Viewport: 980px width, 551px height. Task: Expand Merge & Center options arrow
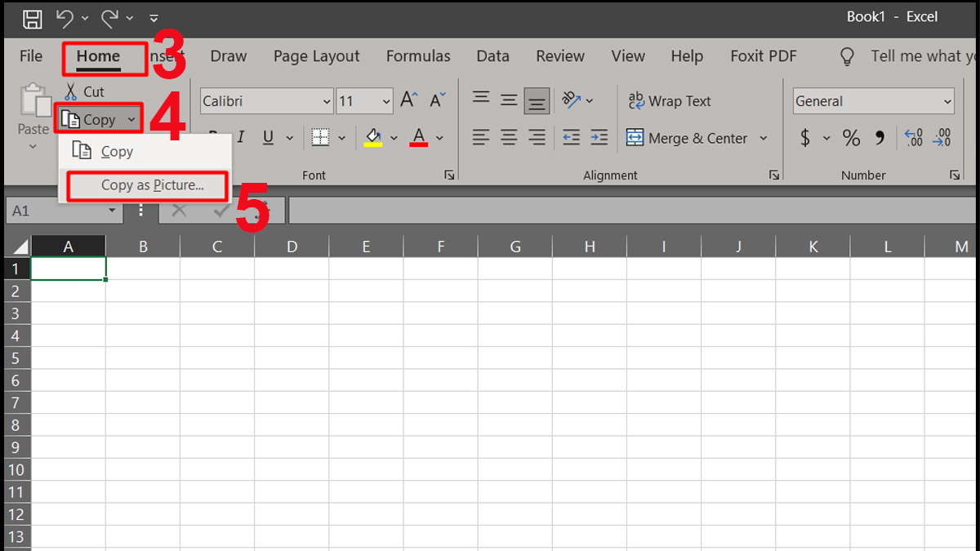pyautogui.click(x=764, y=138)
